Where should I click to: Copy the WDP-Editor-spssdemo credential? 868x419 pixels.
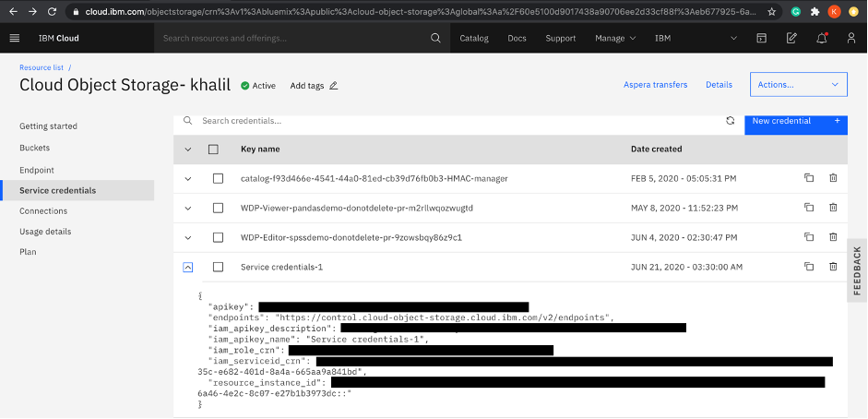(809, 237)
